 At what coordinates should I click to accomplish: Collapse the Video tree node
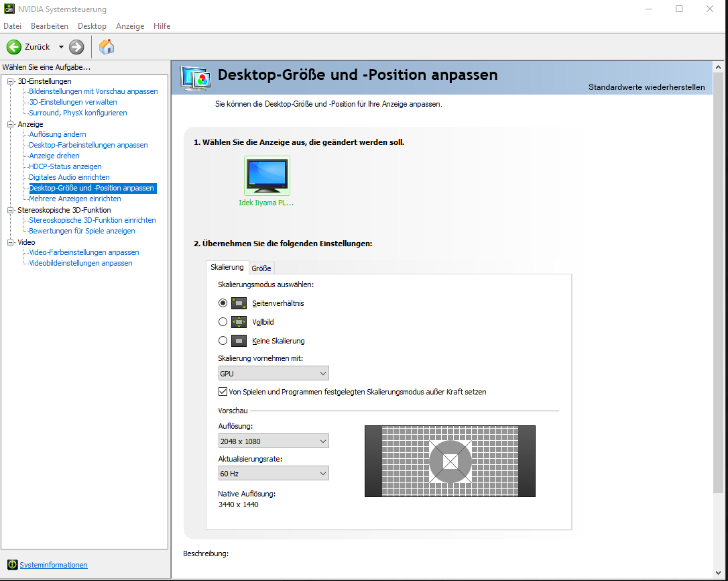[10, 242]
